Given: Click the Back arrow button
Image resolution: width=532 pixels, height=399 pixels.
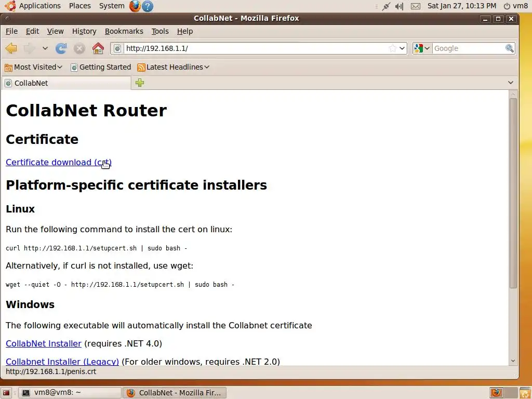Looking at the screenshot, I should [11, 48].
